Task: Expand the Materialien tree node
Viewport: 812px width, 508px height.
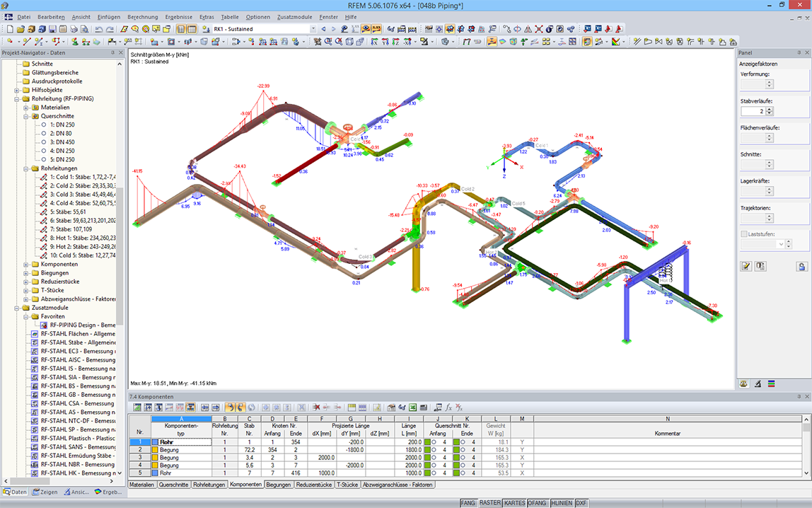Action: click(x=26, y=108)
